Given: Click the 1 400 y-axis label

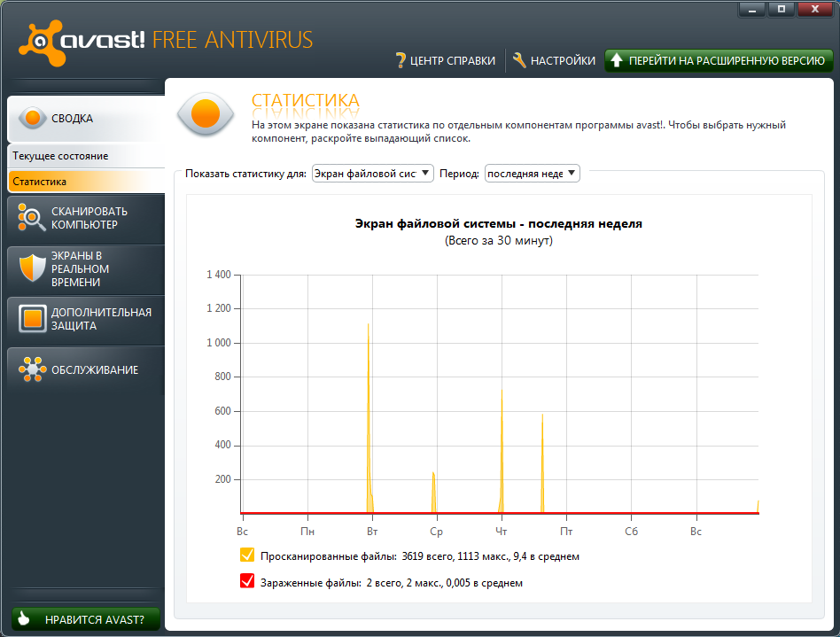Looking at the screenshot, I should (219, 275).
